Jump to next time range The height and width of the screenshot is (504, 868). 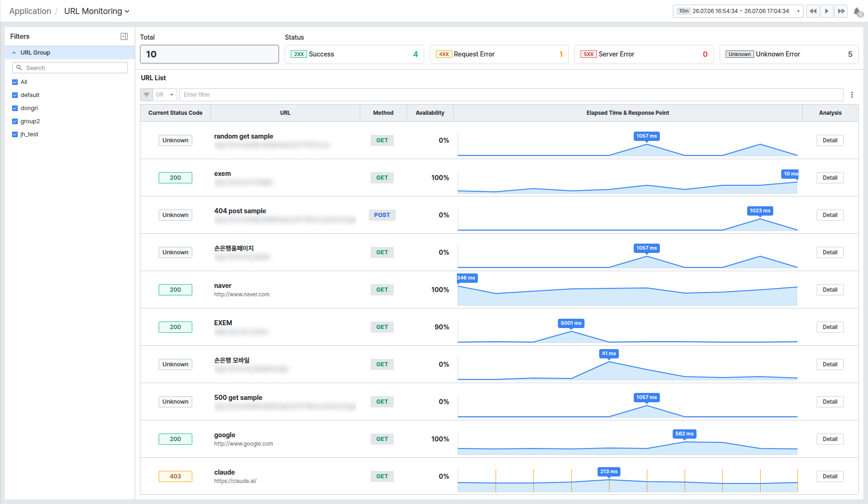coord(841,11)
